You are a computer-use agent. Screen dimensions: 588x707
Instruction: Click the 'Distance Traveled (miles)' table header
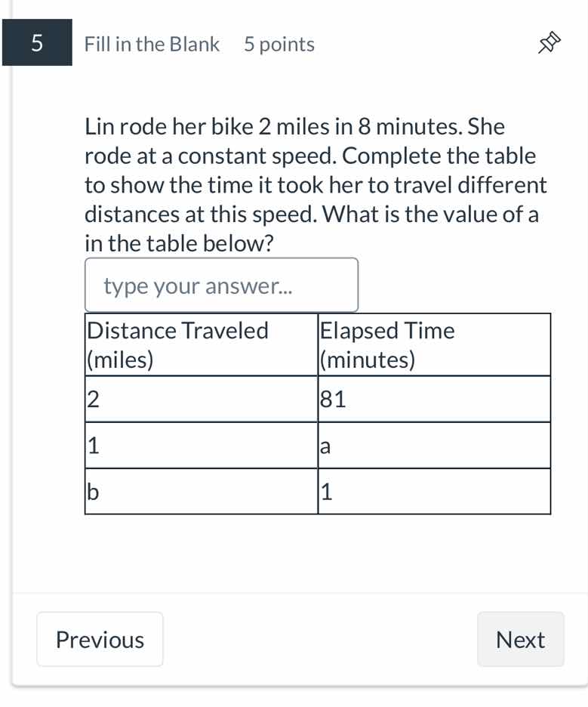click(200, 344)
